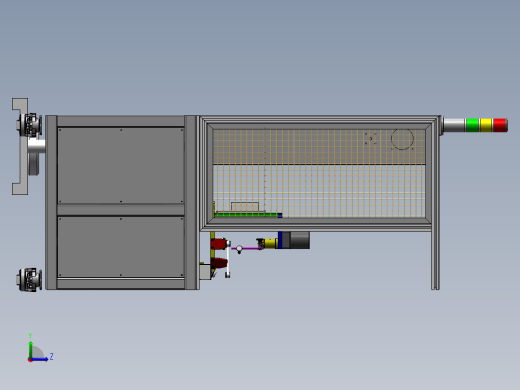Select the dark gray motor under the frame

click(296, 240)
